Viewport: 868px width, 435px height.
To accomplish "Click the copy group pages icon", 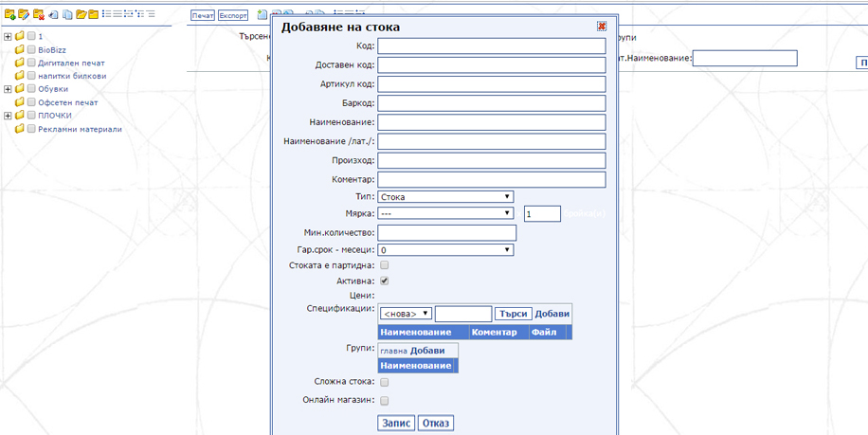I will click(67, 14).
